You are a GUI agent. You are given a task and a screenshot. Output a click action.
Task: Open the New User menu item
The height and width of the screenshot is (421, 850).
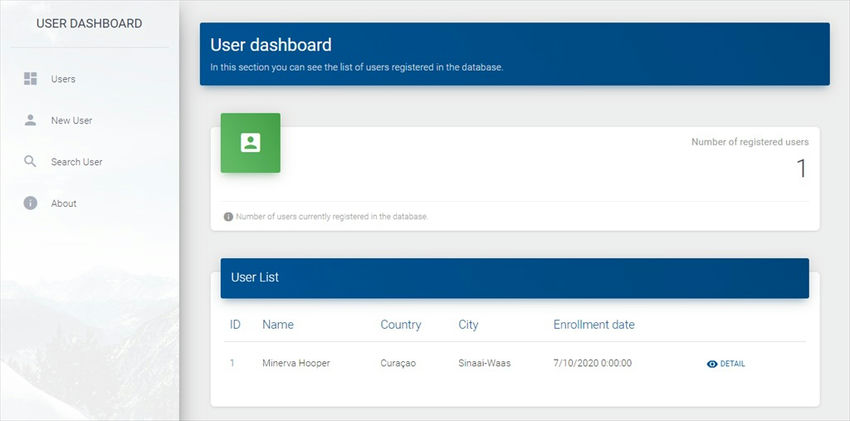(x=71, y=121)
